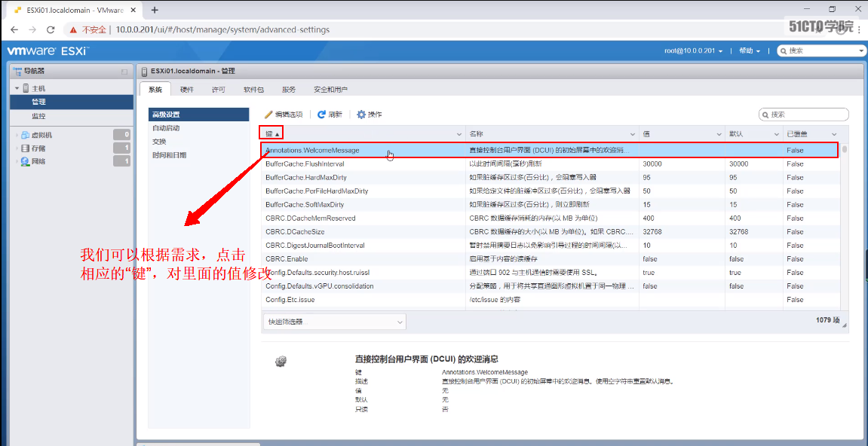Select the BufferCache.SoftMaxDirty row
Screen dimensions: 868x446
[551, 205]
